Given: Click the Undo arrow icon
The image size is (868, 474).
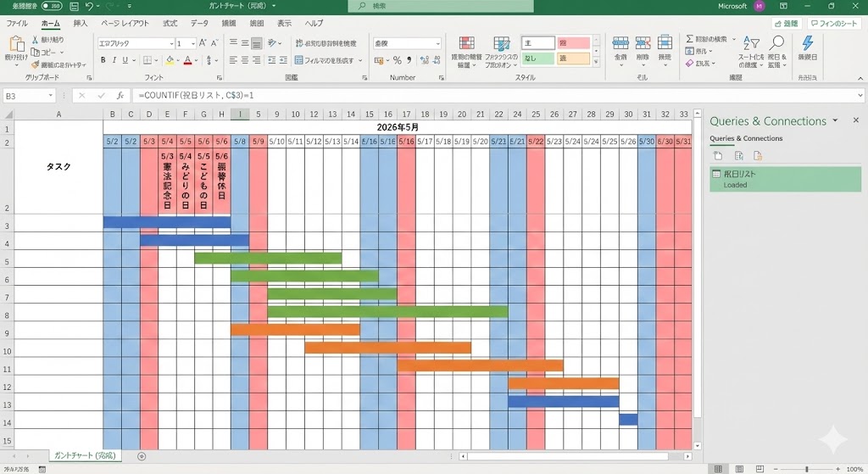Looking at the screenshot, I should pos(88,6).
